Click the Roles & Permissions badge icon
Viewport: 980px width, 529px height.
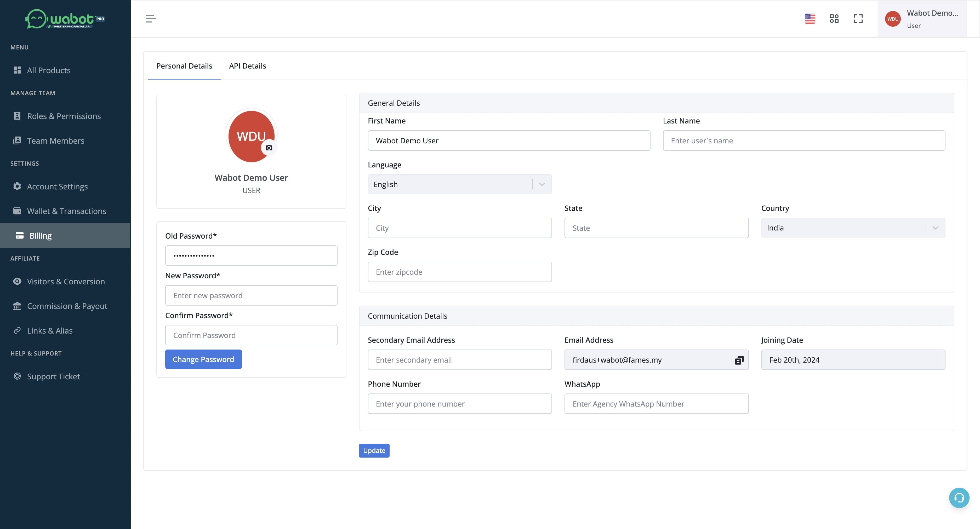(x=17, y=116)
